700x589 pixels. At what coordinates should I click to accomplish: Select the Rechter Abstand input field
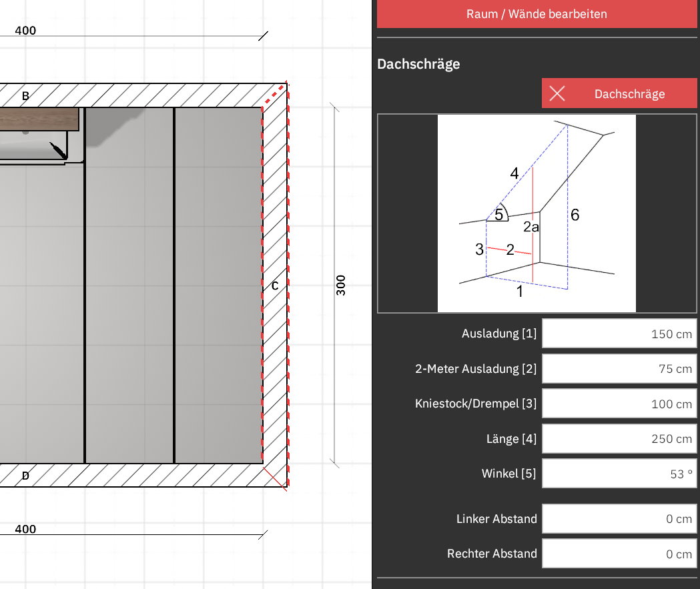[619, 553]
